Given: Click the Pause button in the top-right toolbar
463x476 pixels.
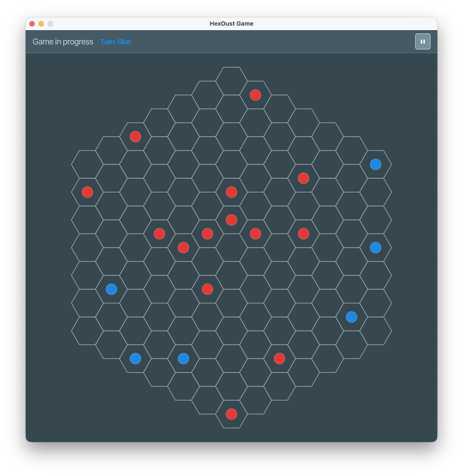Looking at the screenshot, I should click(x=423, y=41).
